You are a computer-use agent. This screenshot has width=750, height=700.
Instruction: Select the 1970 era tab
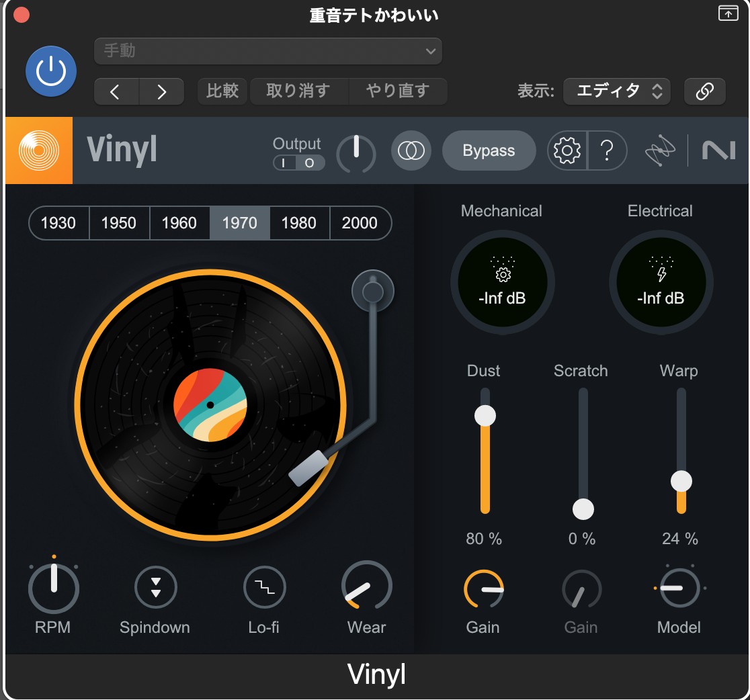pyautogui.click(x=240, y=223)
